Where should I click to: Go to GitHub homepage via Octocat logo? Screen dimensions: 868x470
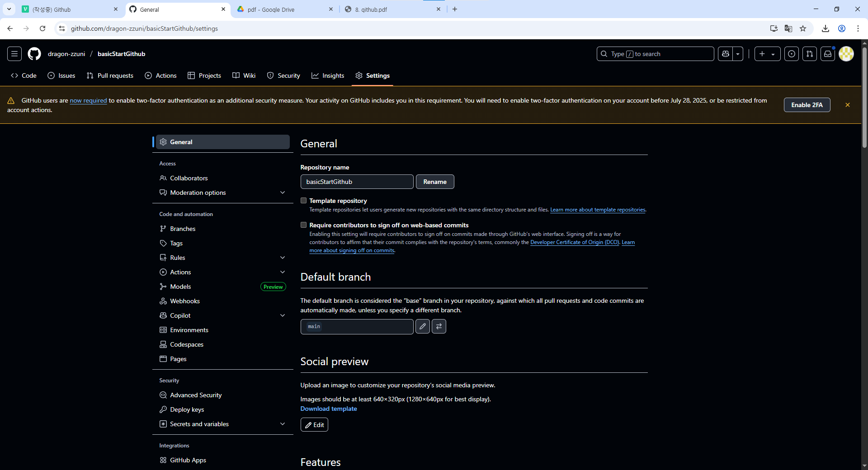point(34,54)
